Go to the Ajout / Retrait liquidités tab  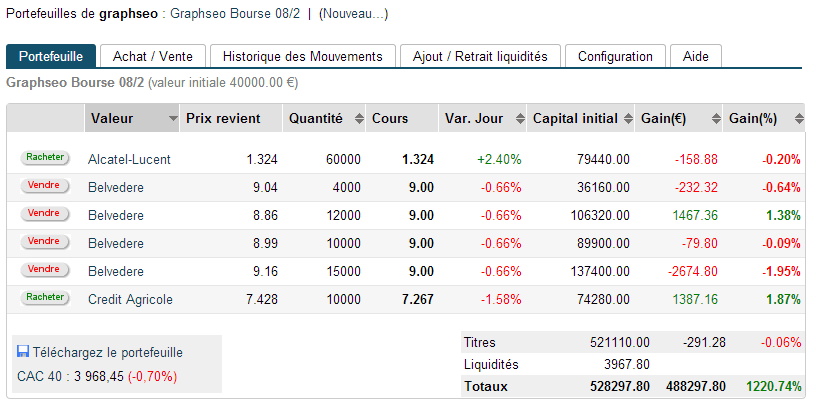point(480,57)
